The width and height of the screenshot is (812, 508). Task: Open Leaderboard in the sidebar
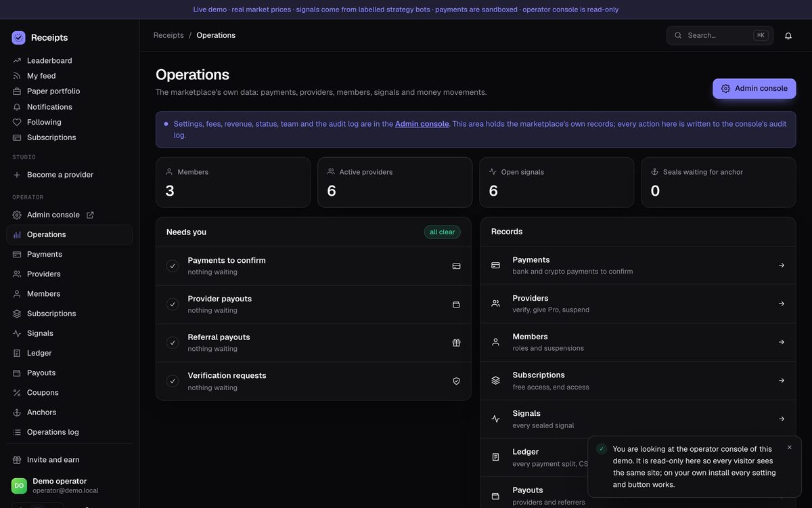pyautogui.click(x=69, y=61)
